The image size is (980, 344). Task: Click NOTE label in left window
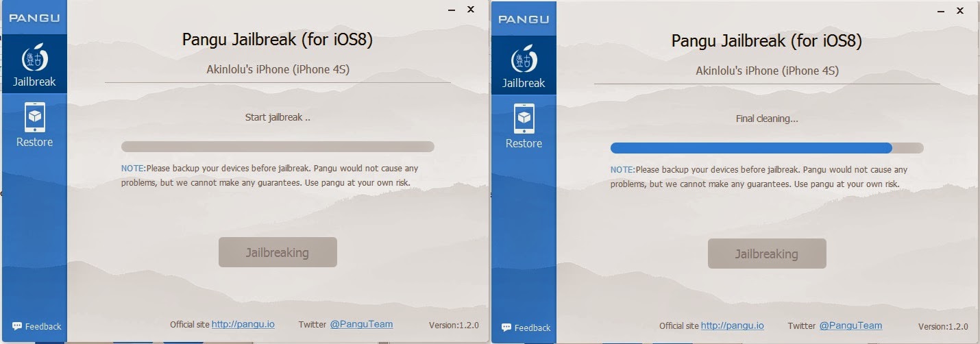pyautogui.click(x=133, y=168)
